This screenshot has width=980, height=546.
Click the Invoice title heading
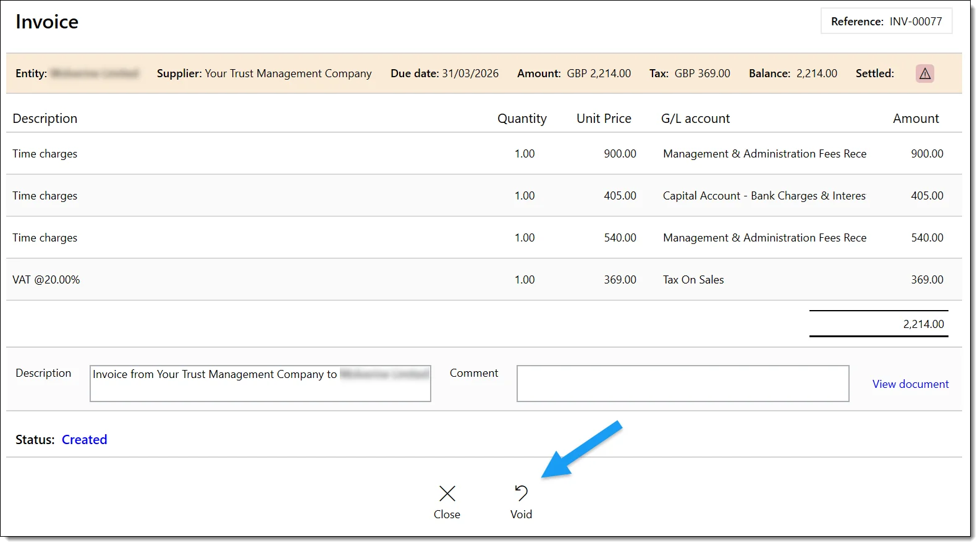tap(47, 22)
